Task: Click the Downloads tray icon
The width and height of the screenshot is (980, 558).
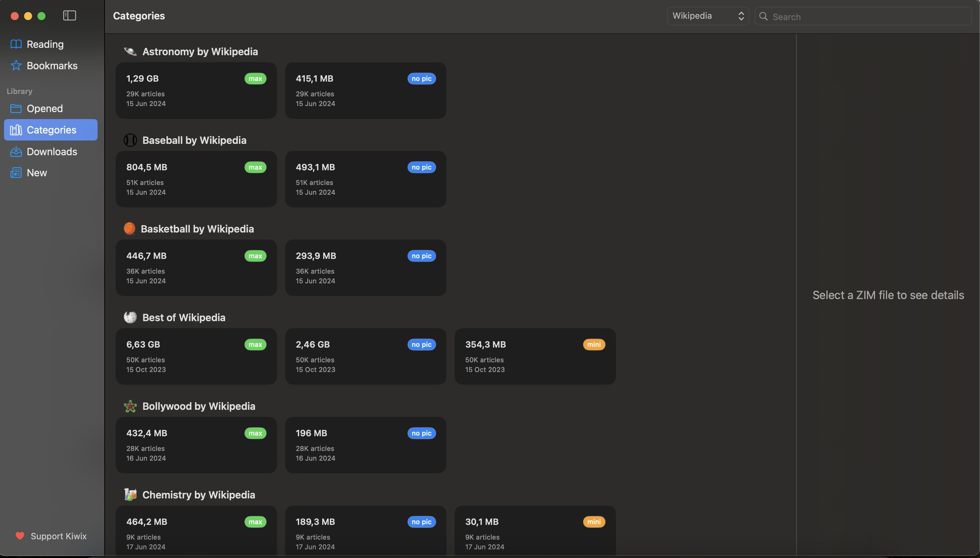Action: click(16, 152)
